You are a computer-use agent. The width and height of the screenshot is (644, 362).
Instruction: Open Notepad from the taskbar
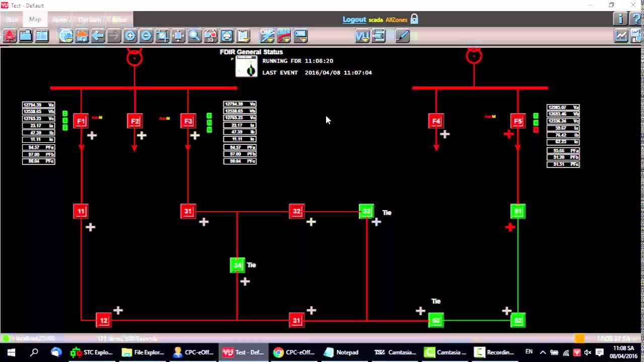pos(342,352)
